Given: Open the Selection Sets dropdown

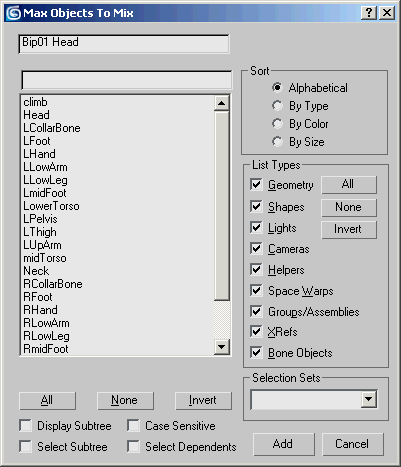Looking at the screenshot, I should (x=369, y=399).
